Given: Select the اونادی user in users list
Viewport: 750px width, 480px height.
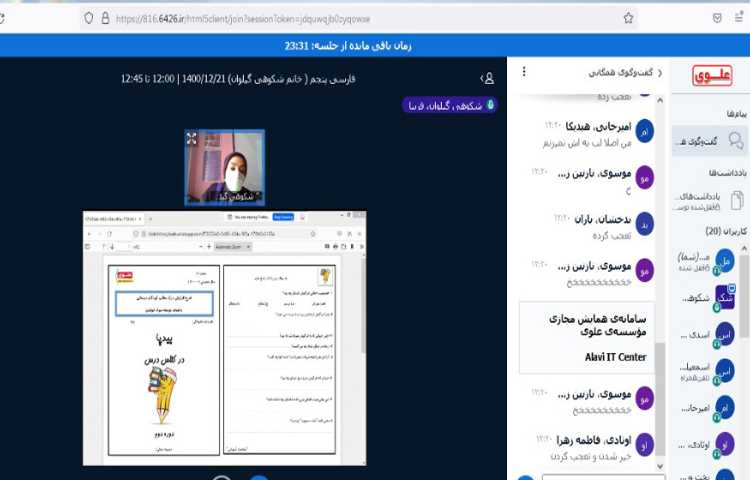Looking at the screenshot, I should point(706,445).
